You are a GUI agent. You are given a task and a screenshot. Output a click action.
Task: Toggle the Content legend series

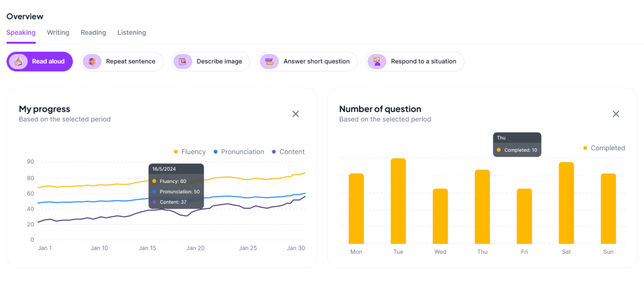[288, 152]
